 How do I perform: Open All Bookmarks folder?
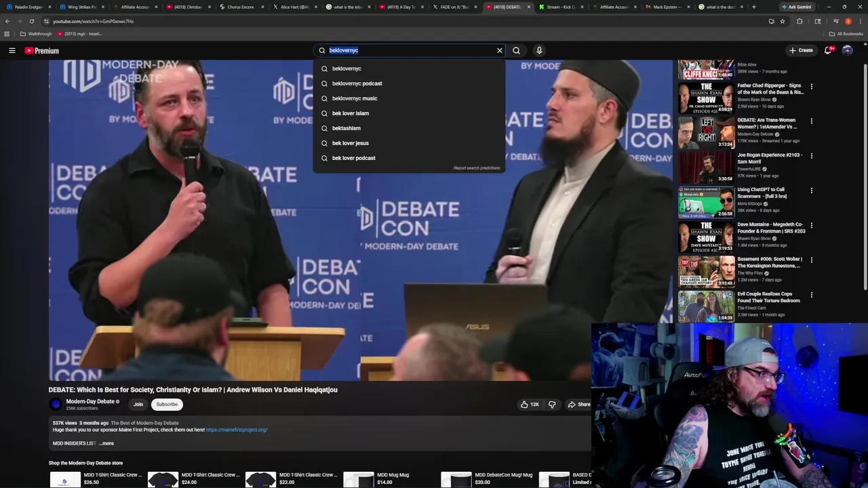click(x=846, y=34)
